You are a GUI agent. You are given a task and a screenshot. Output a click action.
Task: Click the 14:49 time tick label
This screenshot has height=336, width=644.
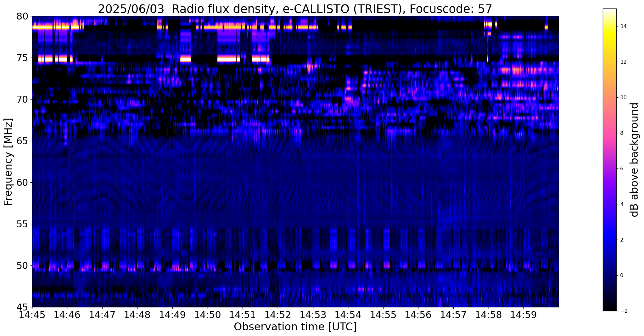tap(172, 315)
